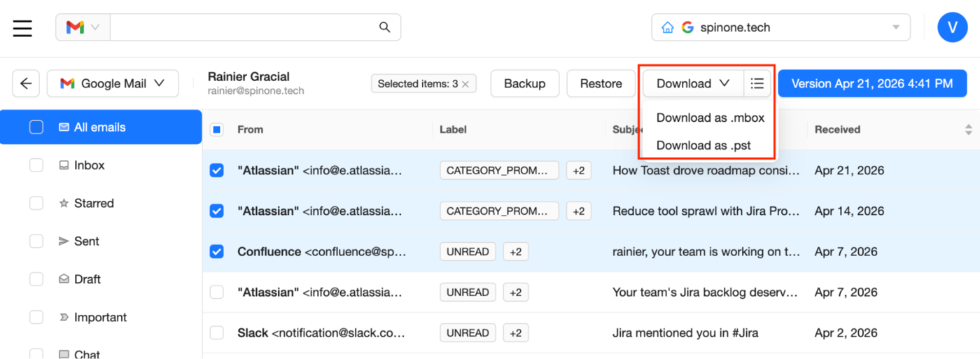Sort by Received column arrows
The image size is (980, 359).
[968, 129]
